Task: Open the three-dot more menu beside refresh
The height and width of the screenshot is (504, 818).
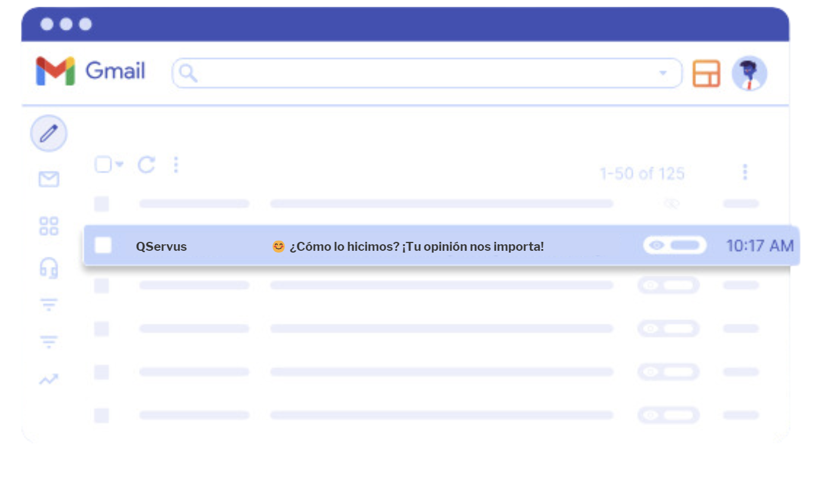Action: click(x=176, y=165)
